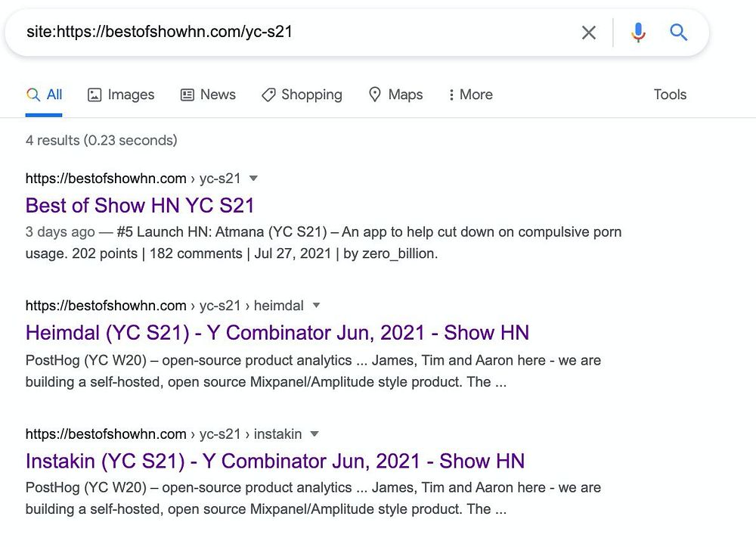
Task: Click the URL breadcrumb ending in 'yc-s21 › heimdal'
Action: coord(164,306)
